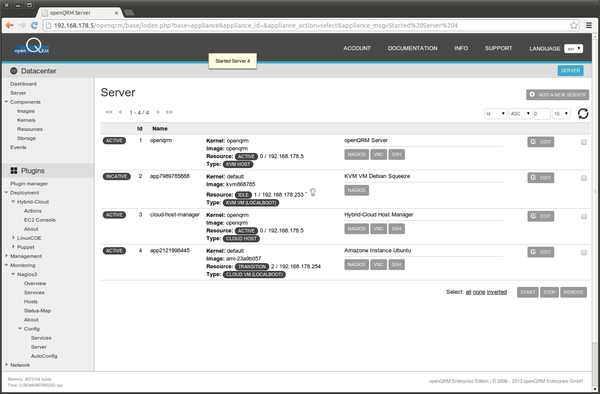Open the language dropdown
600x394 pixels.
pyautogui.click(x=573, y=49)
